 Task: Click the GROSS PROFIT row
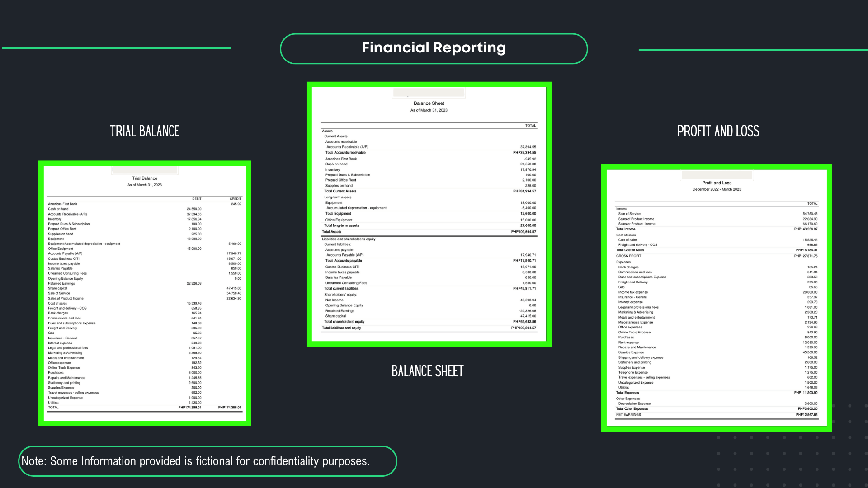click(x=717, y=256)
